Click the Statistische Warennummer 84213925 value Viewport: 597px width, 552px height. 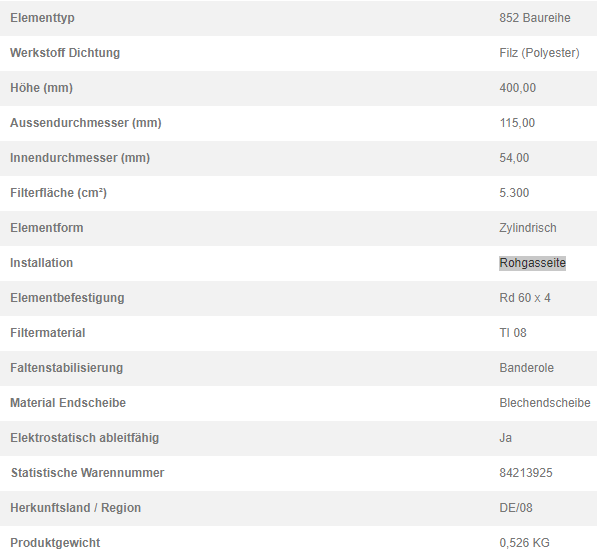point(526,473)
